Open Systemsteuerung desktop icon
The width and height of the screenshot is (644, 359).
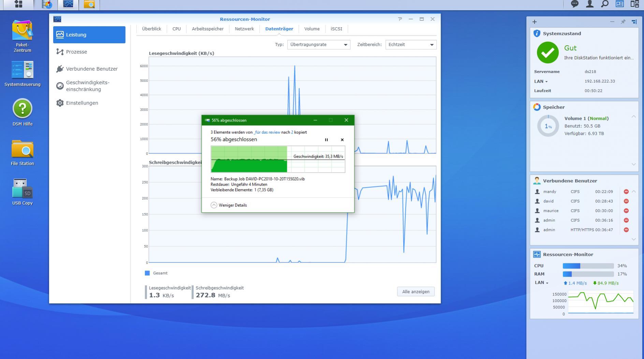pos(23,74)
